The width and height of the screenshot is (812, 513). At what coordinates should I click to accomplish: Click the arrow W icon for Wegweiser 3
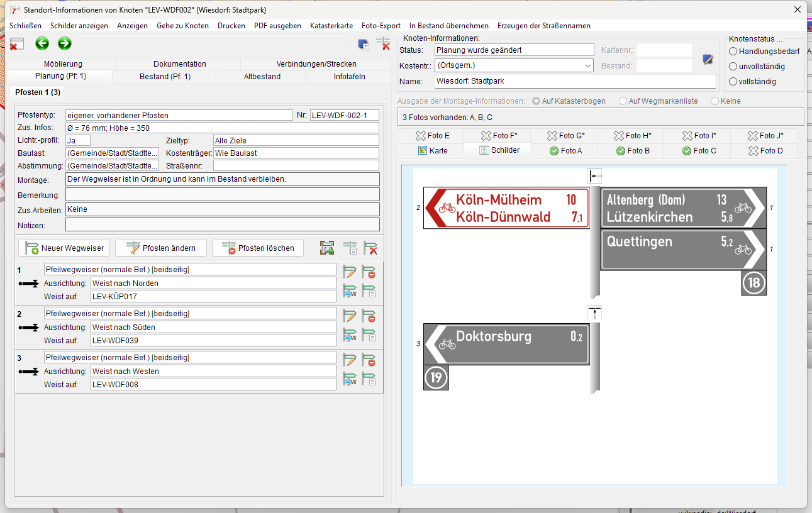click(350, 379)
